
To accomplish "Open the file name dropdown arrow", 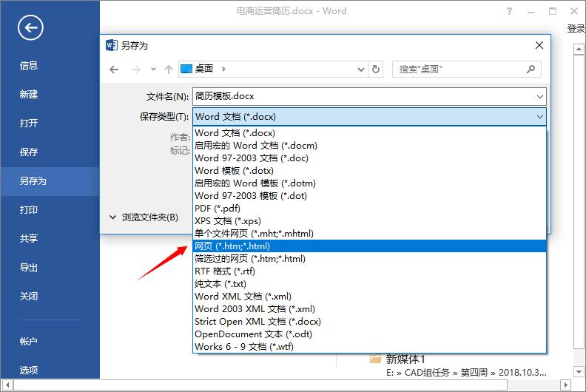I will (x=539, y=97).
